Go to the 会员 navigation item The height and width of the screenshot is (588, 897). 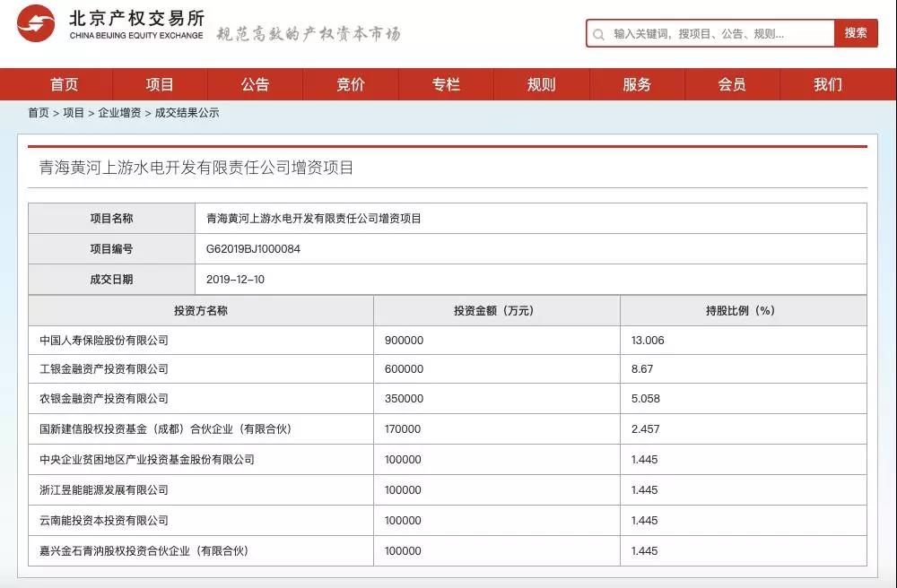732,84
